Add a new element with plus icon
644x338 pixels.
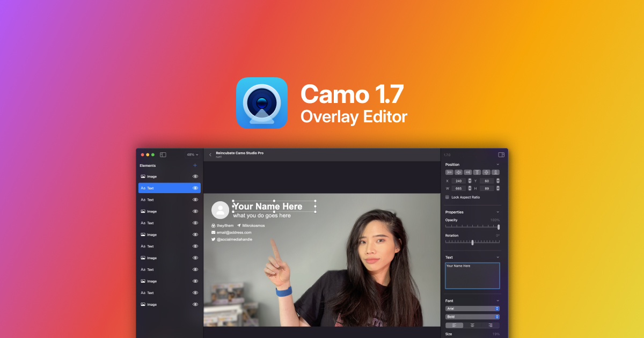pos(195,165)
